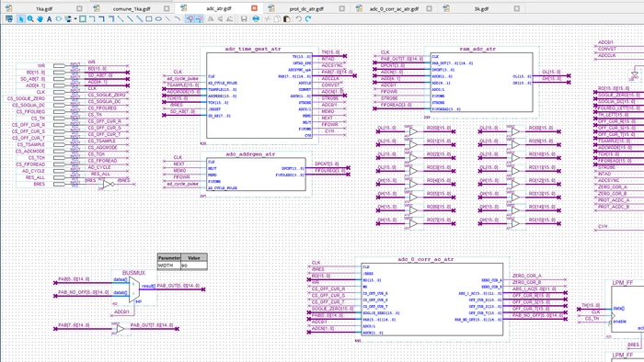The height and width of the screenshot is (362, 644).
Task: Click the Redo arrow icon
Action: tap(308, 19)
